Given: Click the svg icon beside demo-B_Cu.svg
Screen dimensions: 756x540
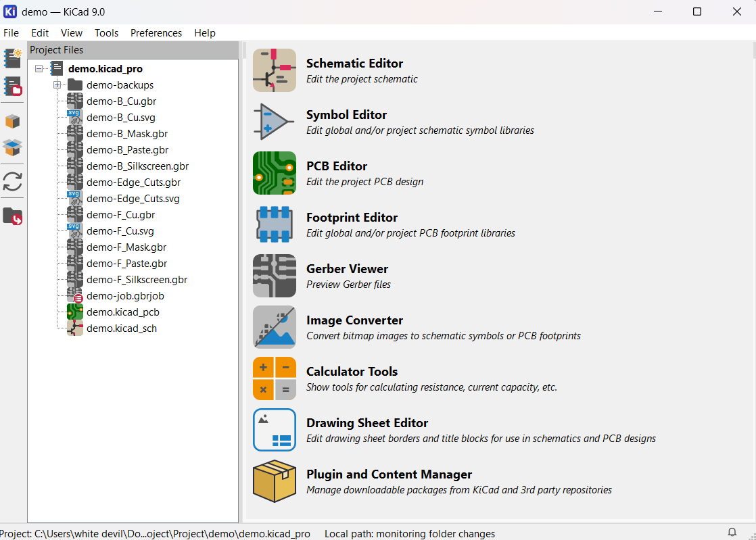Looking at the screenshot, I should 75,118.
